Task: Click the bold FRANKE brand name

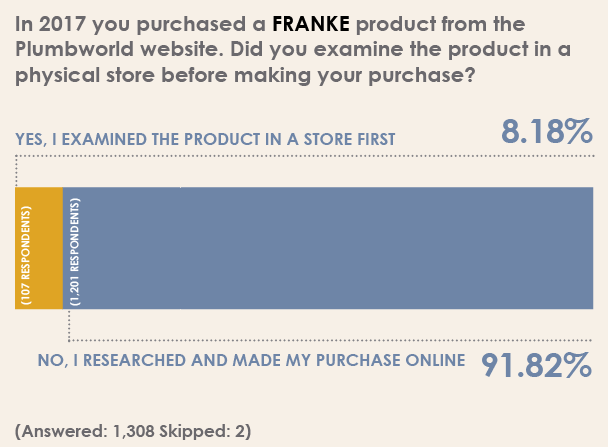Action: pos(311,24)
